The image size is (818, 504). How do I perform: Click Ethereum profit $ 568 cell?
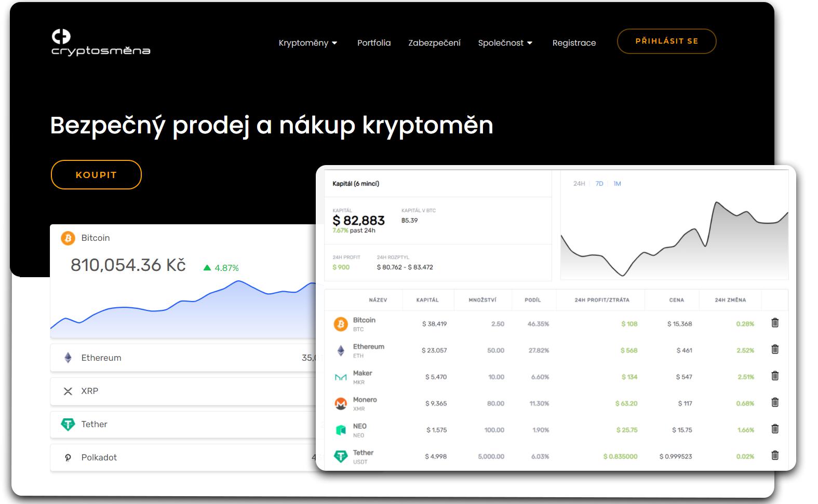(x=628, y=350)
